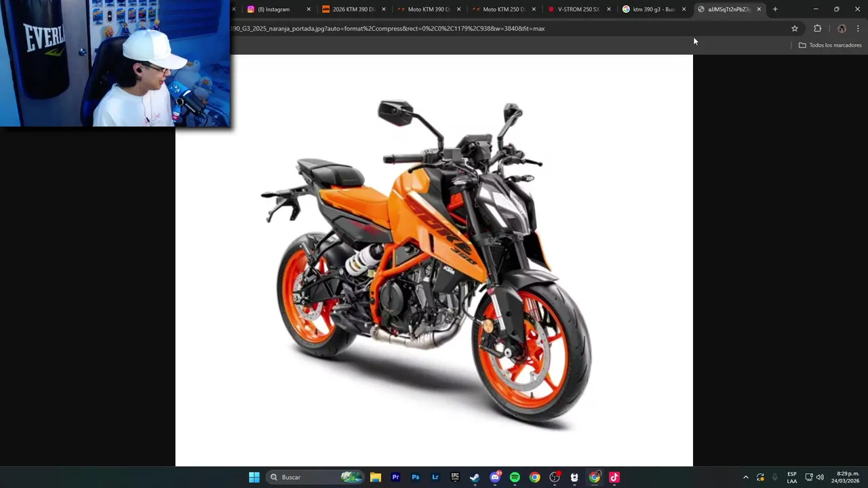
Task: Open Spotify from the taskbar
Action: point(515,477)
